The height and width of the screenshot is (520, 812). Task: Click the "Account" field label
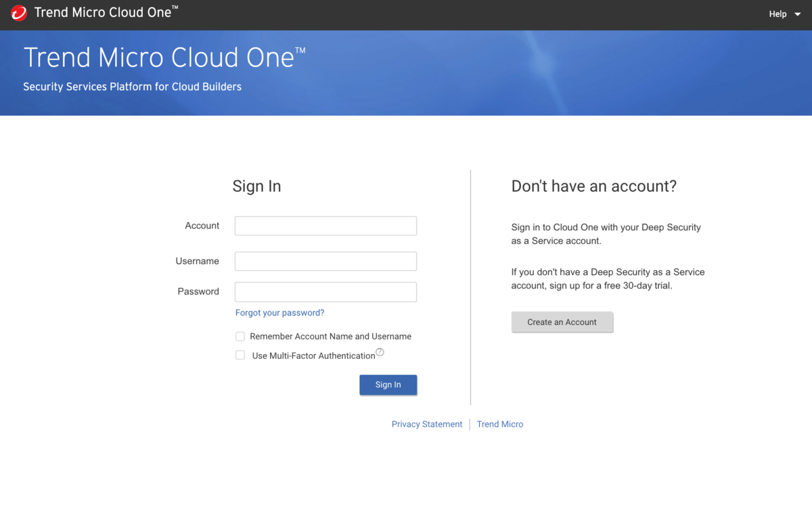pyautogui.click(x=202, y=226)
